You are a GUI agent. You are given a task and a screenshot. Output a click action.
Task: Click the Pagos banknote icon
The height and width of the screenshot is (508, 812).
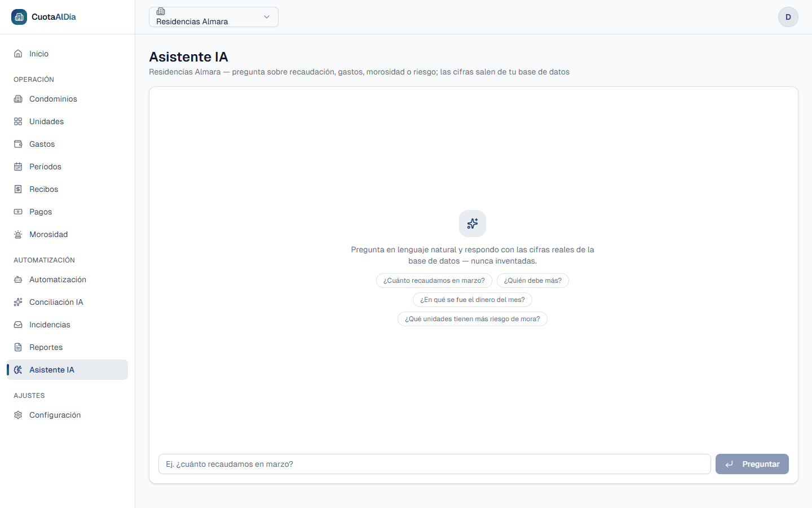tap(18, 212)
